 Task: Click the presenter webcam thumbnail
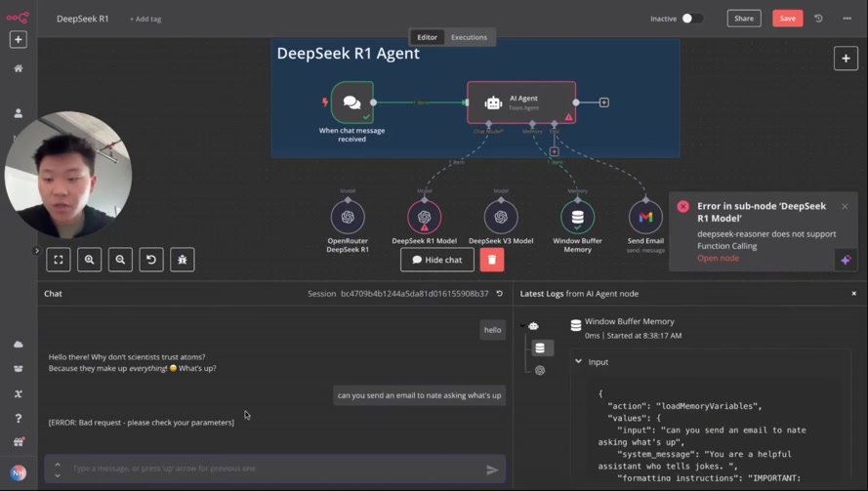tap(68, 175)
